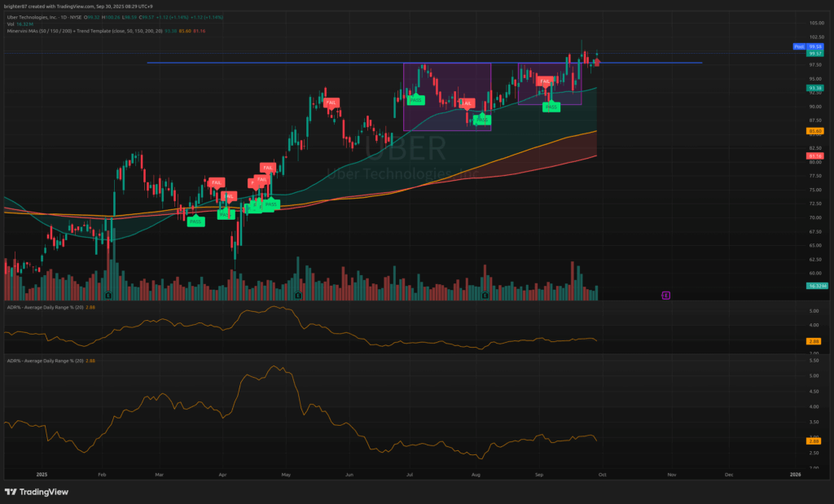Click the Jun label on time axis
The width and height of the screenshot is (834, 504).
click(349, 474)
